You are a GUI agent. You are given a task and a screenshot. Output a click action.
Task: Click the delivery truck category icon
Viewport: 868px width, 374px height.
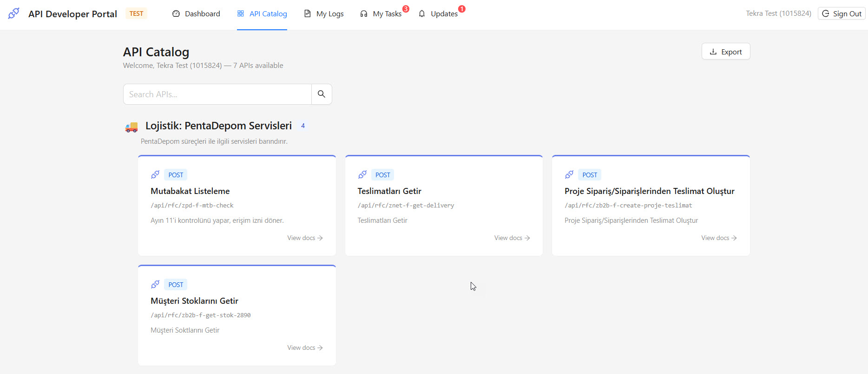coord(132,127)
